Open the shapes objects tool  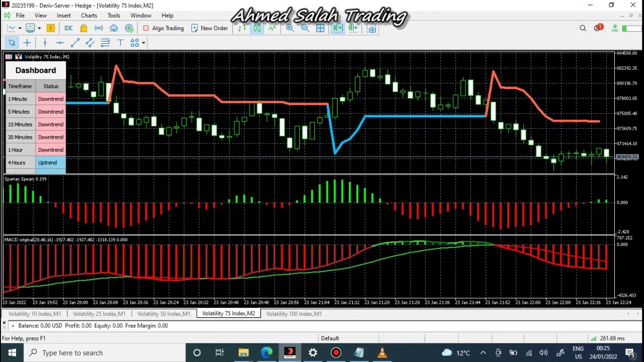[134, 43]
